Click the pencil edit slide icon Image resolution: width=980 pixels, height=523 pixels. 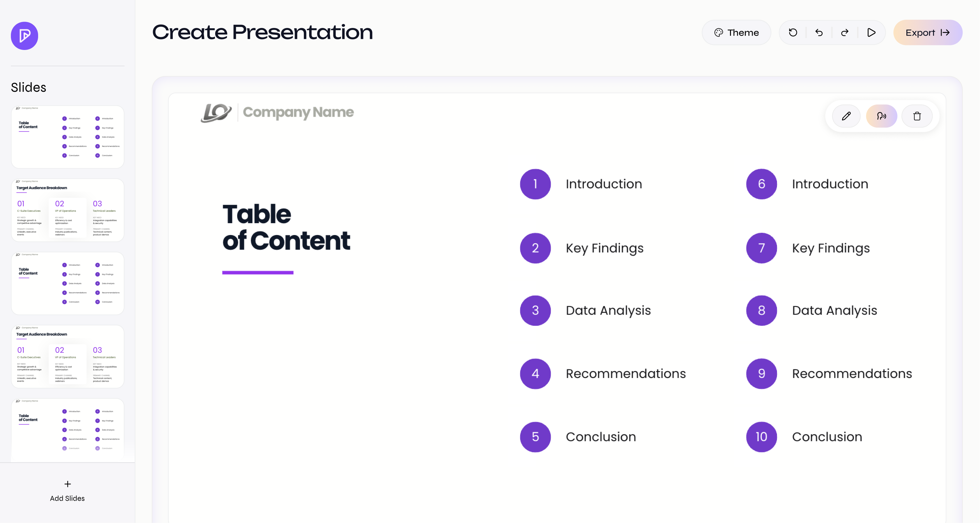846,116
